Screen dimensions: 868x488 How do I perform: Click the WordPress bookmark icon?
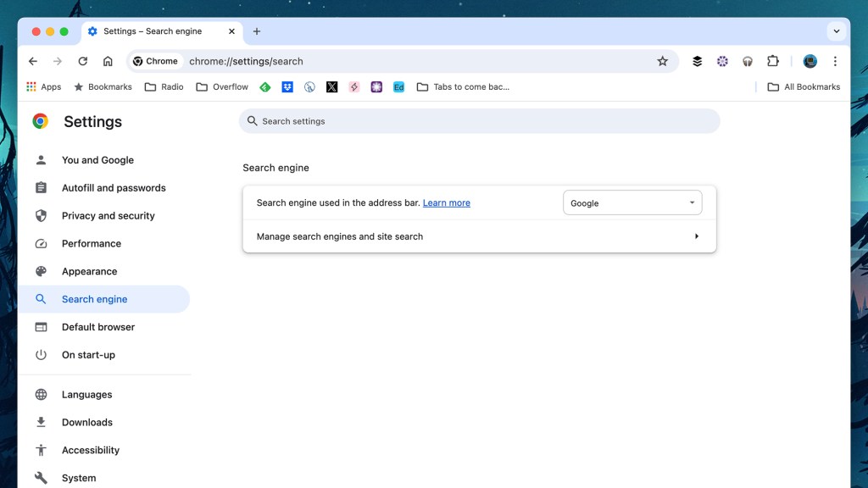coord(309,86)
